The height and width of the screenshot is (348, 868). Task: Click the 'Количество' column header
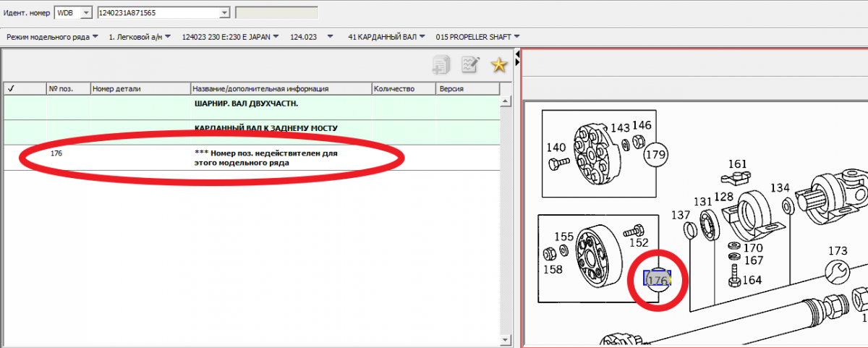tap(404, 89)
